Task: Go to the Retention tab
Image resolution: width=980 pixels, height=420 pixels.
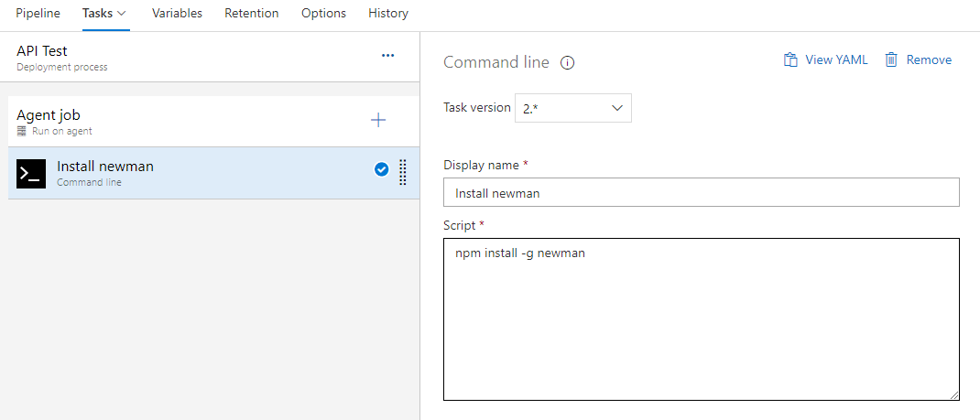Action: (252, 13)
